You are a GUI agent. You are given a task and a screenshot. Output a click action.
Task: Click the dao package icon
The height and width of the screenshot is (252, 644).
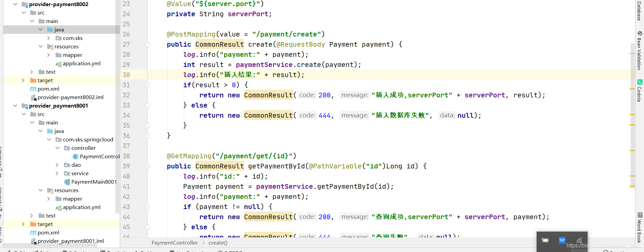[x=67, y=165]
